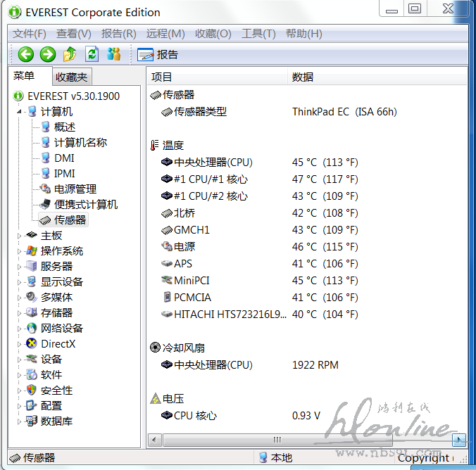The image size is (476, 470).
Task: Click the Refresh page icon in the toolbar
Action: click(x=92, y=54)
